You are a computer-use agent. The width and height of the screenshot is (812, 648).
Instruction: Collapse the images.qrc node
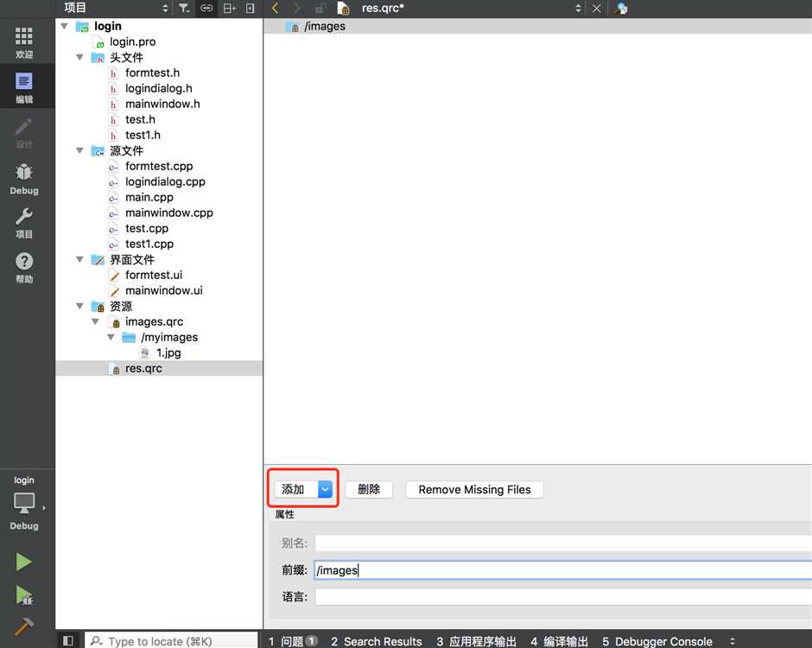tap(95, 321)
